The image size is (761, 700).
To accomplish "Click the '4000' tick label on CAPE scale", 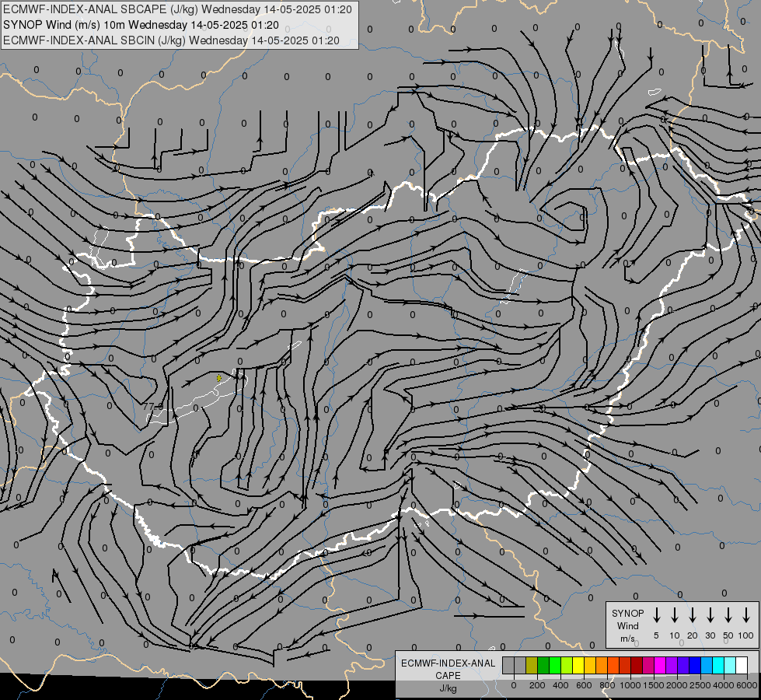I will 723,685.
